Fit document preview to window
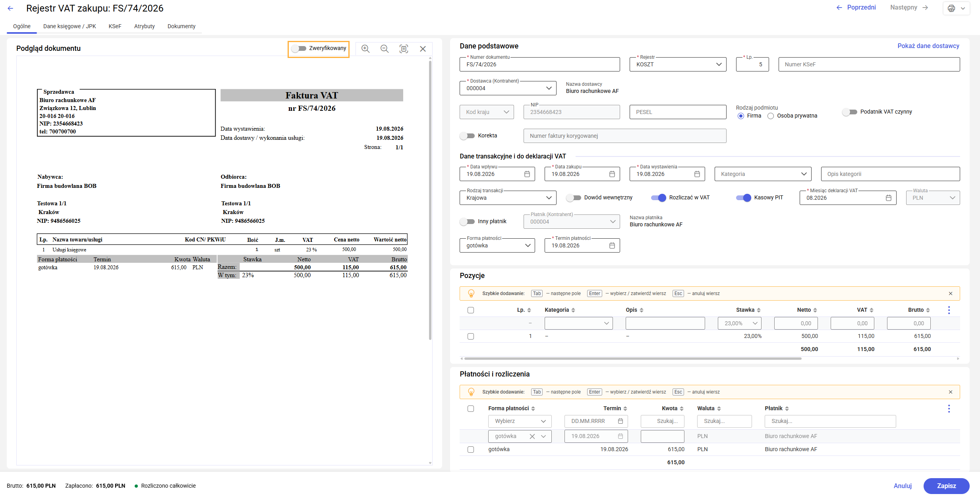 point(404,48)
